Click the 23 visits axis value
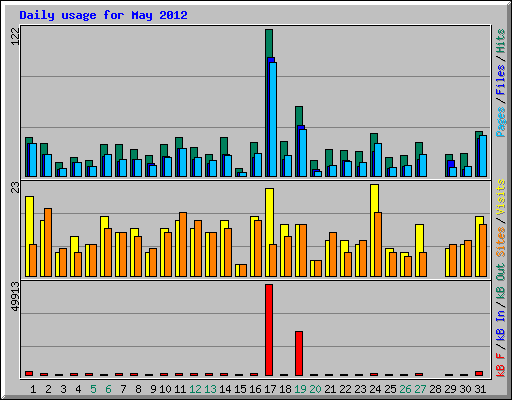 [16, 188]
